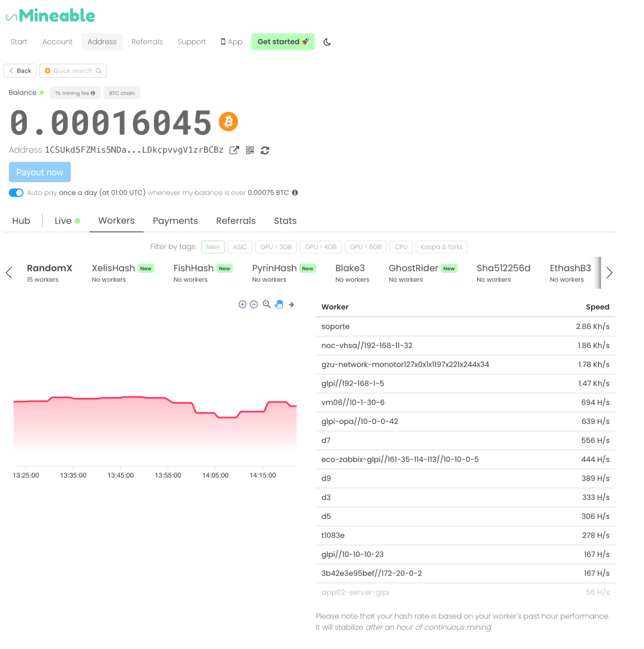Select chart magnifier selection zoom tool

click(x=266, y=304)
